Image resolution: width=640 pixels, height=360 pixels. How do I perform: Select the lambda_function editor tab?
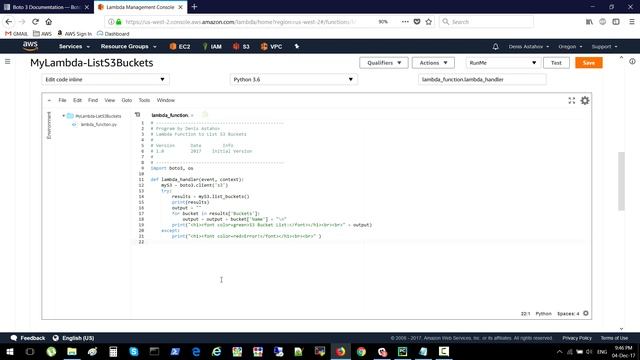(x=170, y=115)
